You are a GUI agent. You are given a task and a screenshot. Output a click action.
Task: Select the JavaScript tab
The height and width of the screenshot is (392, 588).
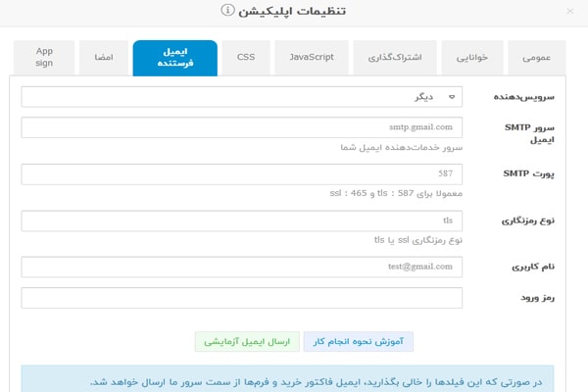311,58
